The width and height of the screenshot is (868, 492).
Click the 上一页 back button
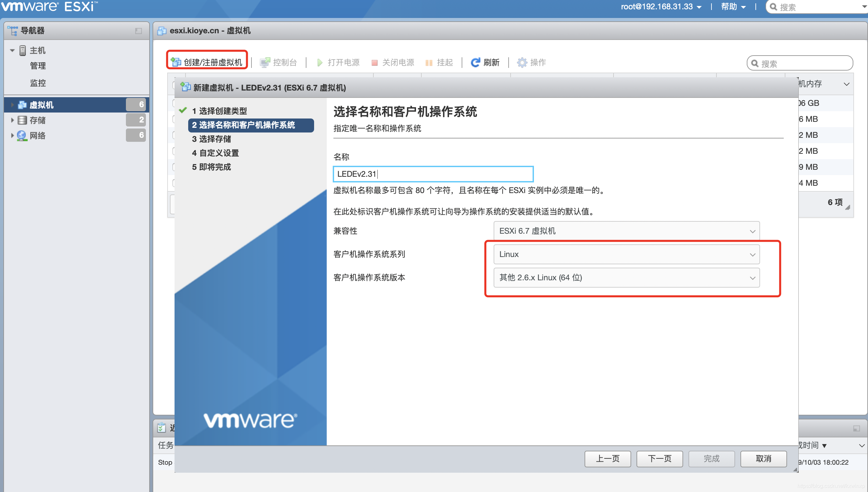click(608, 459)
